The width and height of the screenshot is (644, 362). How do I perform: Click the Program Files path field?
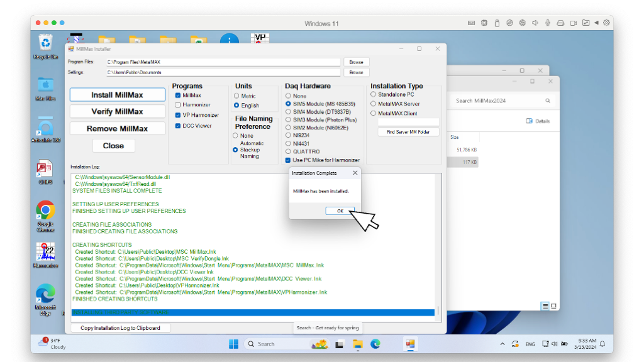coord(223,62)
